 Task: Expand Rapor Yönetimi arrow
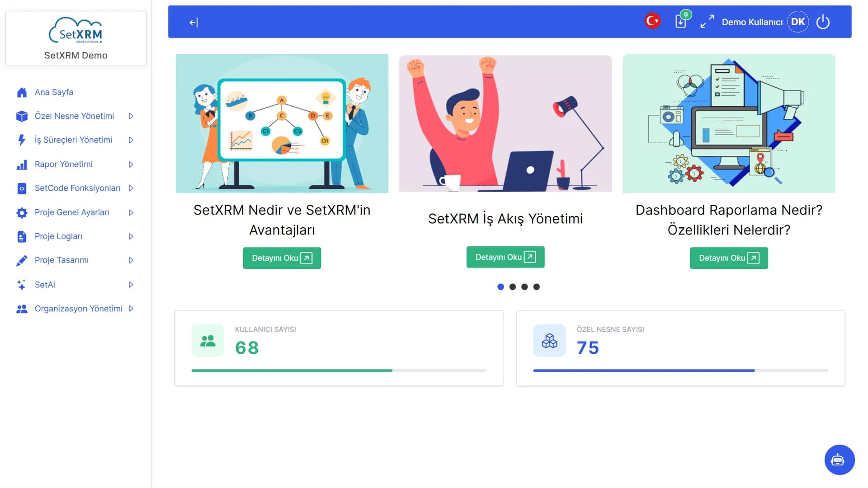coord(131,164)
